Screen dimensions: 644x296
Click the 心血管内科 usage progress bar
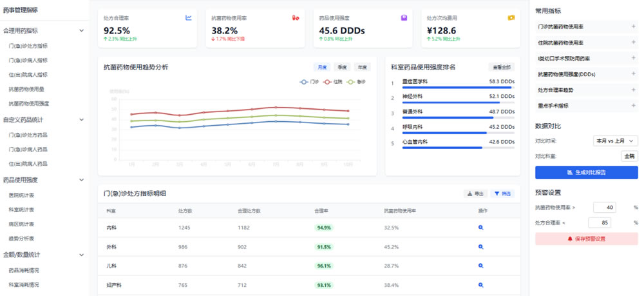pyautogui.click(x=459, y=148)
